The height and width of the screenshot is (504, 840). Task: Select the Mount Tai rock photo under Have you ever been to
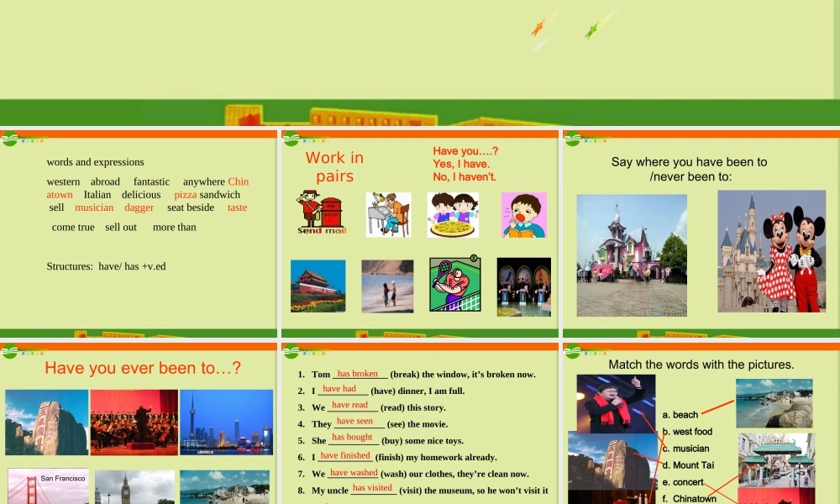(x=46, y=423)
